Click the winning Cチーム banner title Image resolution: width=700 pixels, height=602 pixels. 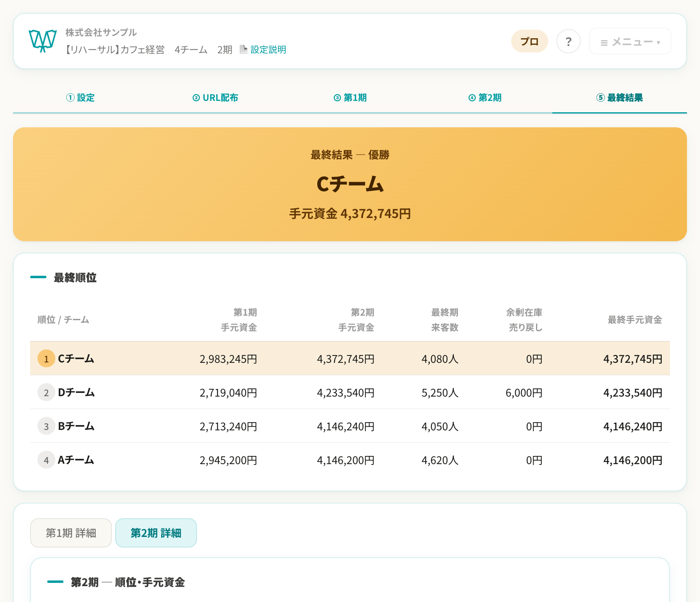pos(350,184)
